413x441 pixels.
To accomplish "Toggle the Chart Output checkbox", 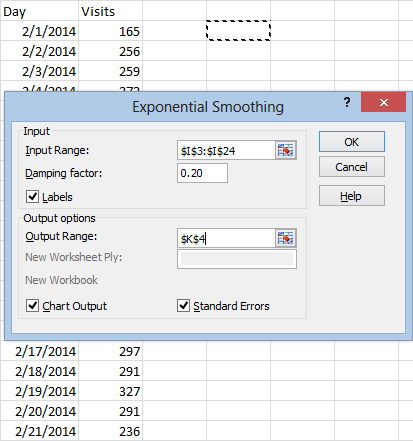I will (32, 305).
